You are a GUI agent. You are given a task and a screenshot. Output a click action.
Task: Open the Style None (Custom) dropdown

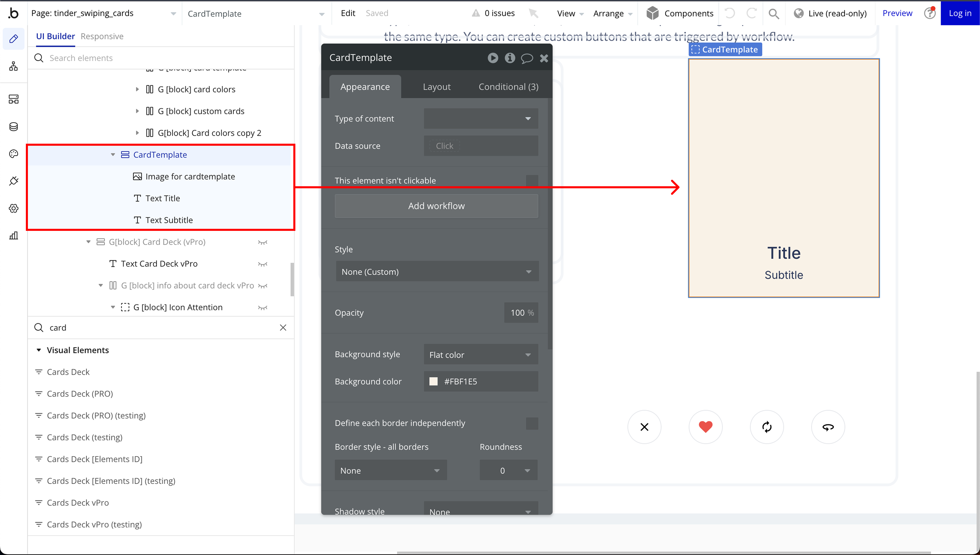[x=437, y=272]
